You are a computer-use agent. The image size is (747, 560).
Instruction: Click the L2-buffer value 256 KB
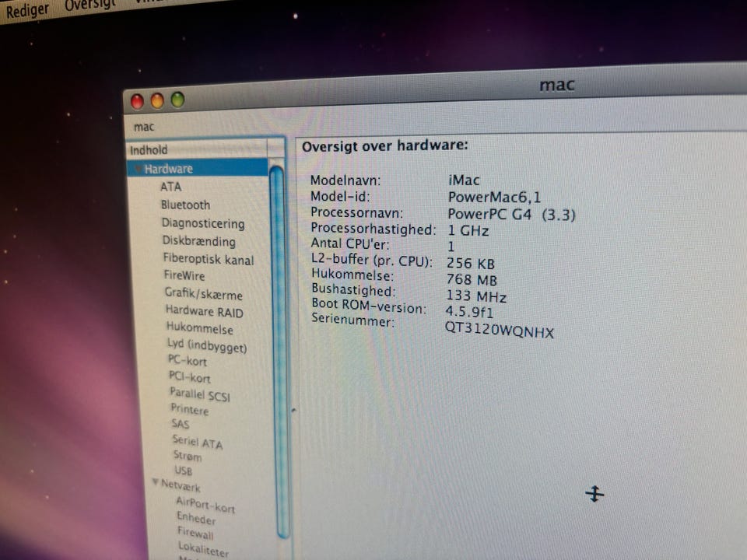[x=470, y=264]
